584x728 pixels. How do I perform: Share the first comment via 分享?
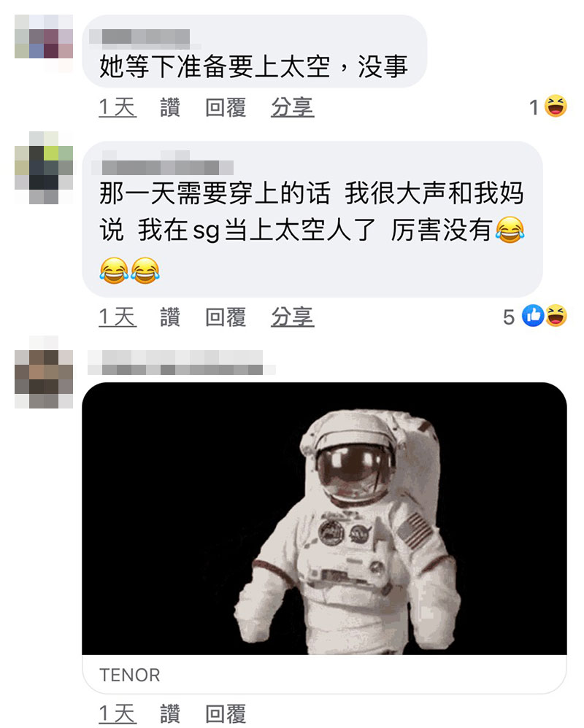click(x=293, y=107)
